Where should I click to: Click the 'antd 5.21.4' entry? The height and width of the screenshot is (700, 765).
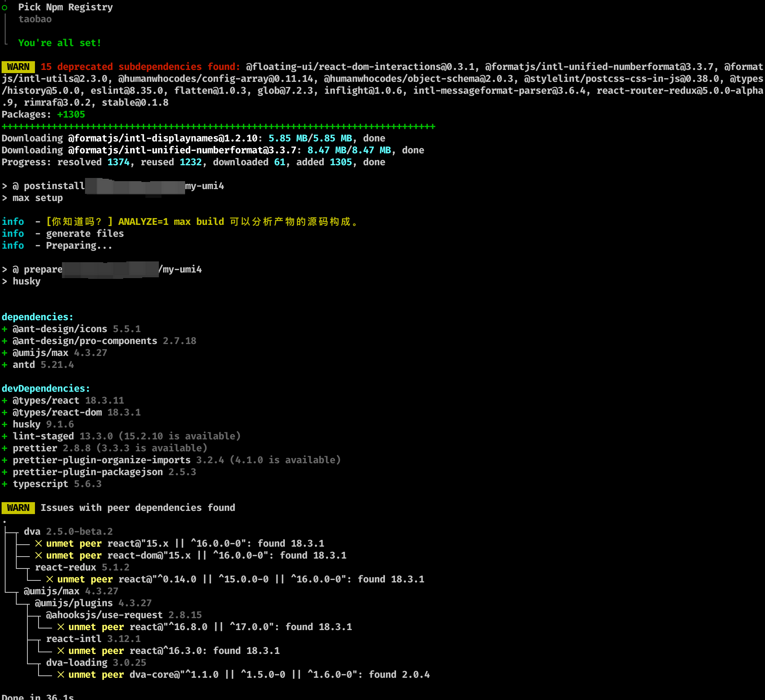coord(38,365)
